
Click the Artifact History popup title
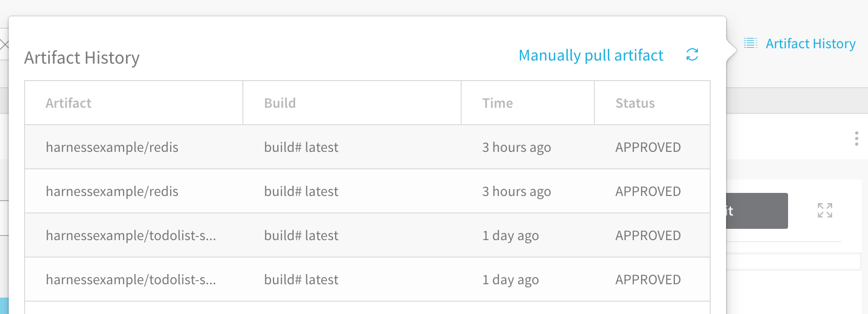point(82,57)
